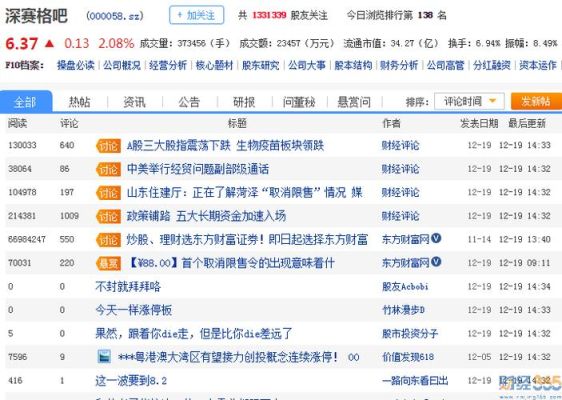Open the 公告 tab

click(x=189, y=102)
